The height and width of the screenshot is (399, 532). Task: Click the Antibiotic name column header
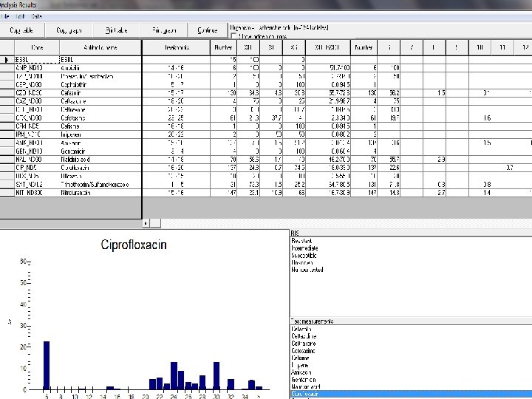tap(100, 47)
